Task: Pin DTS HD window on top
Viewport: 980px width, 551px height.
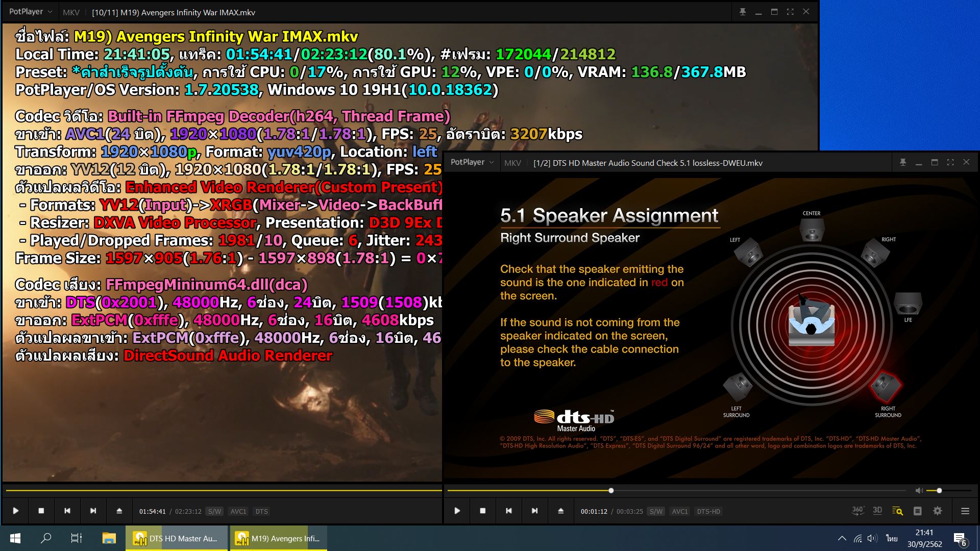Action: tap(903, 162)
